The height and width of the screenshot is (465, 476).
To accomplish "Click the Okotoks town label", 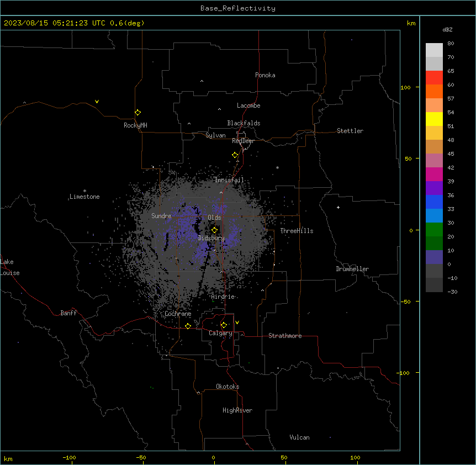I will point(228,387).
